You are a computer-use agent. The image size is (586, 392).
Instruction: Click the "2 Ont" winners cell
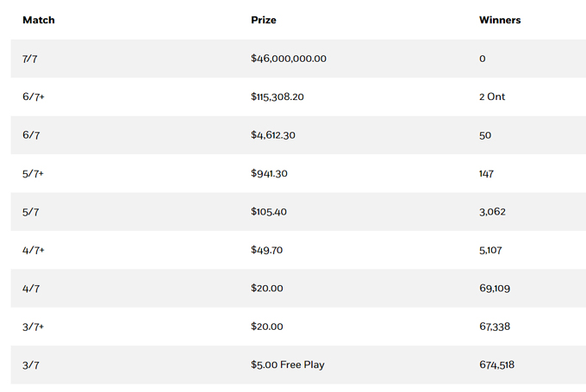click(492, 96)
